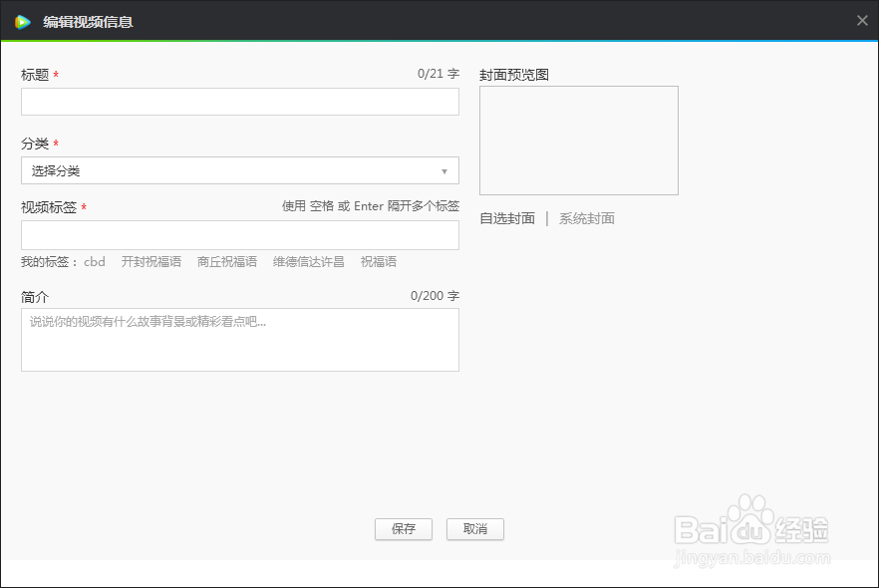The width and height of the screenshot is (879, 588).
Task: Click the 封面预览图 cover preview box
Action: tap(578, 141)
